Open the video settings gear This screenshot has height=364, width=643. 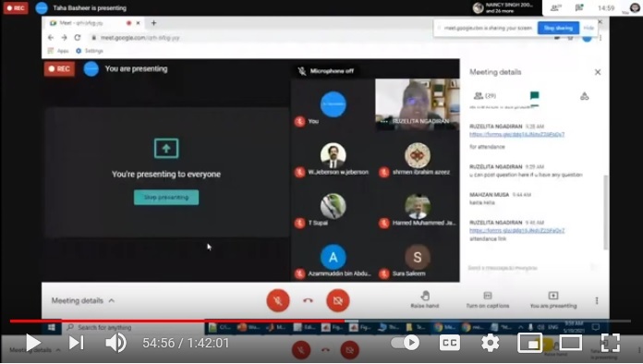point(490,343)
